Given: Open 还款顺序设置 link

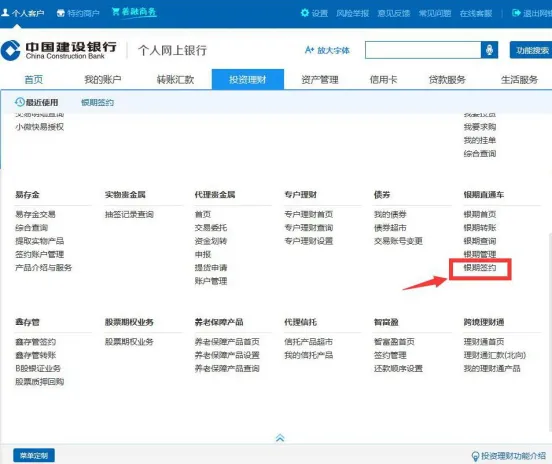Looking at the screenshot, I should tap(398, 368).
